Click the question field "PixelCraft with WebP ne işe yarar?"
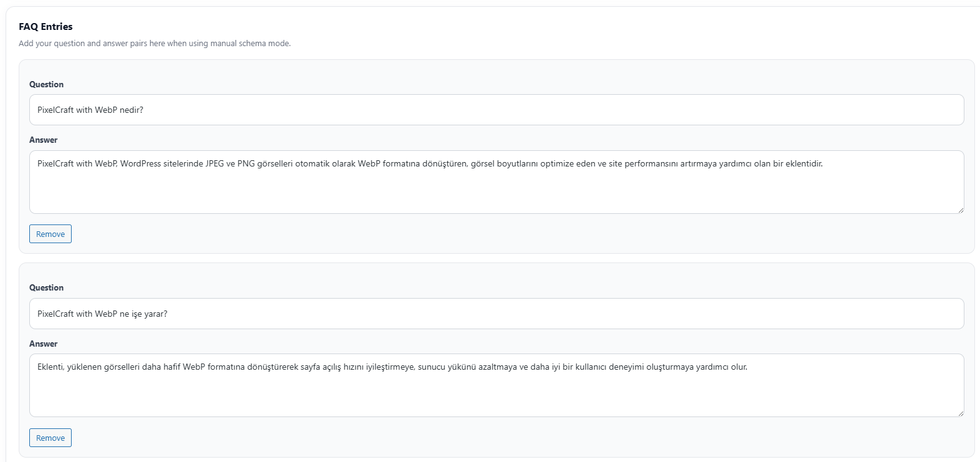Viewport: 980px width, 462px height. pos(497,314)
